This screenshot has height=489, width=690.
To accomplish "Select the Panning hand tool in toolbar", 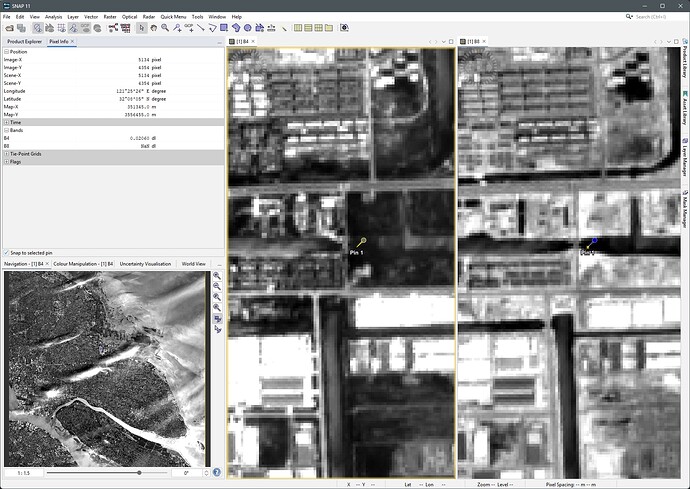I will click(152, 28).
